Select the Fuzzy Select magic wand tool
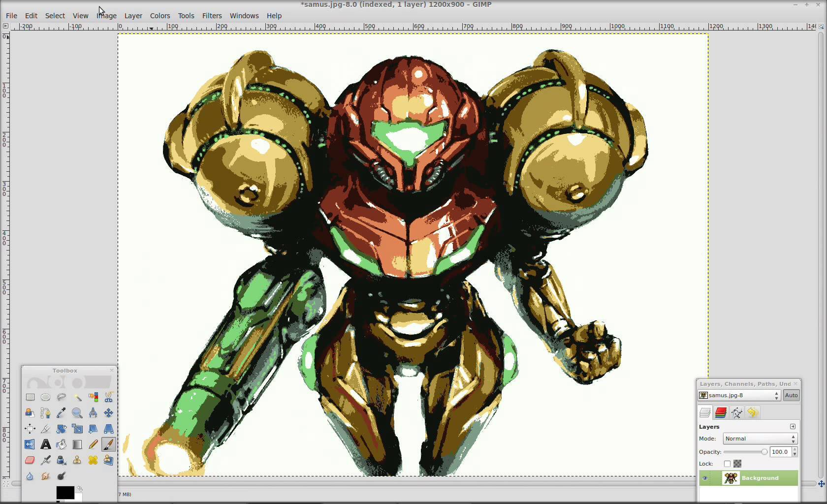 (x=77, y=397)
